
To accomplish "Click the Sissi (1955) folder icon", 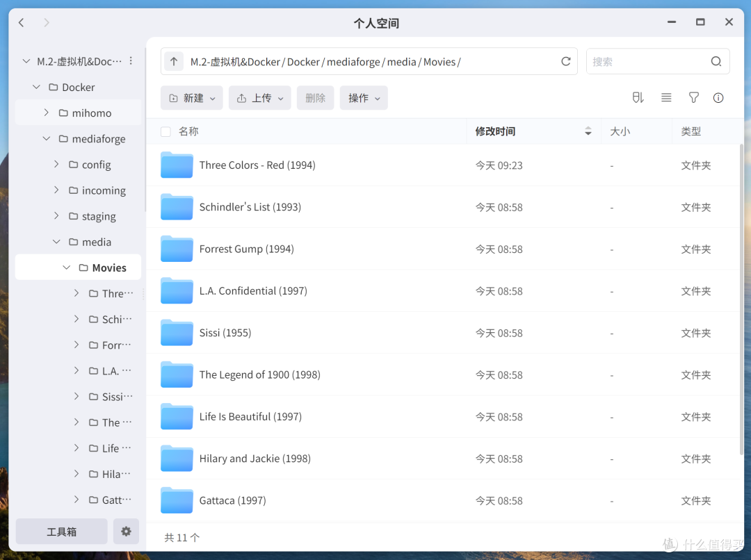I will (x=177, y=333).
